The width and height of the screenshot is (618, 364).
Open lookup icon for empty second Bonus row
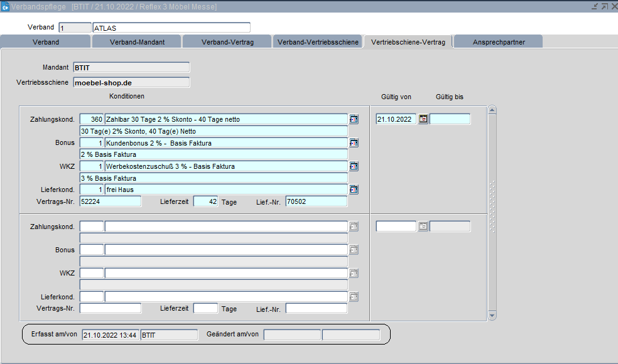(x=354, y=250)
